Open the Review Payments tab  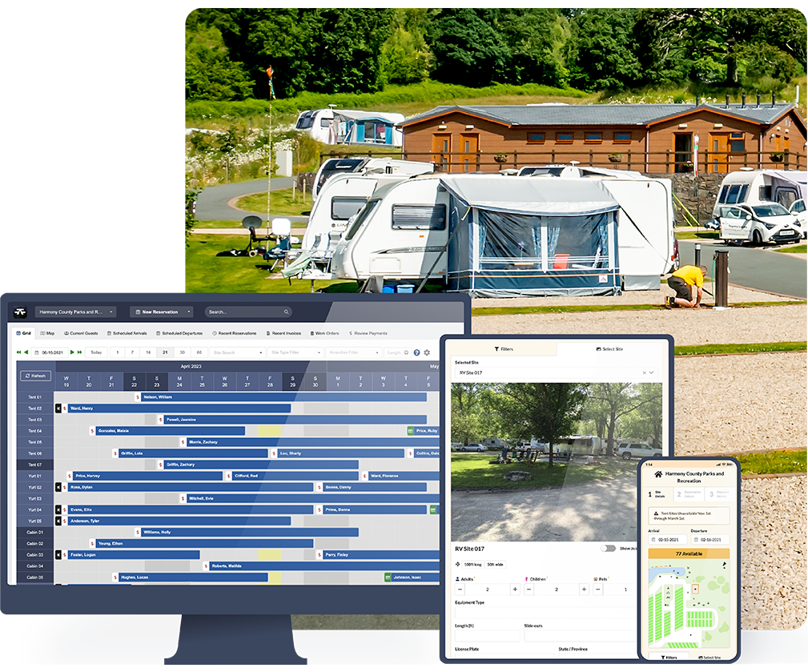[368, 333]
